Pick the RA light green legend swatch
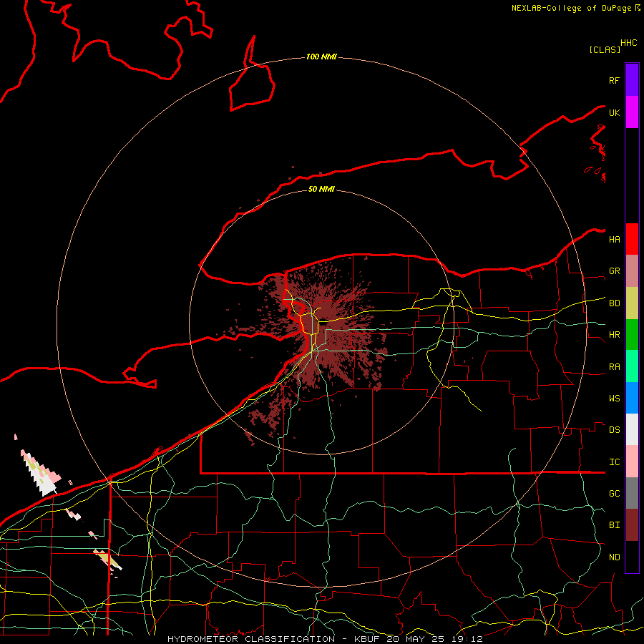644x644 pixels. (632, 366)
